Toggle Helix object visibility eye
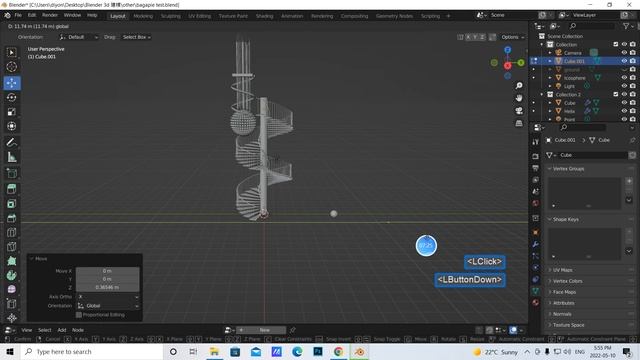Viewport: 640px width, 360px height. pos(624,111)
